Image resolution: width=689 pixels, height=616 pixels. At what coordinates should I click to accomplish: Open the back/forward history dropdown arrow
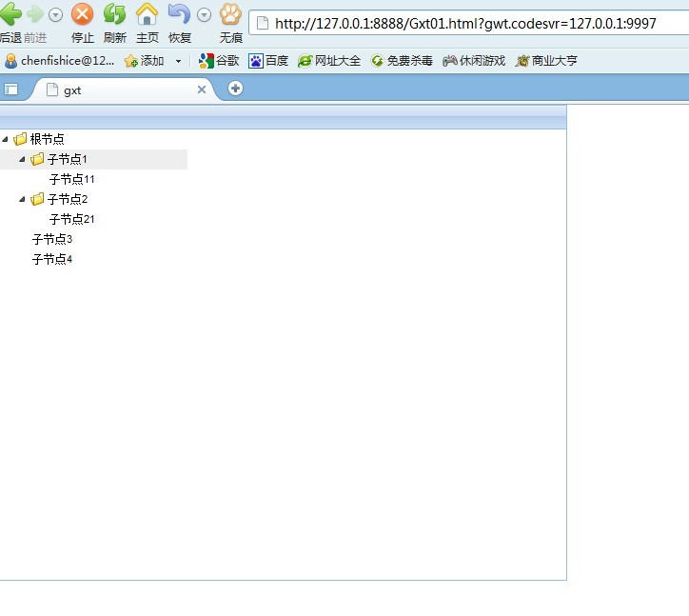click(55, 15)
